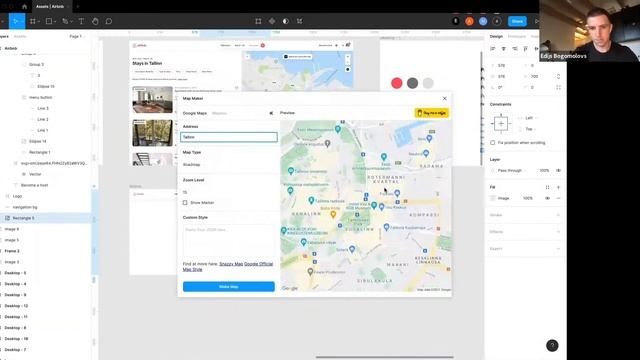Add an Export setting with plus
Image resolution: width=640 pixels, height=360 pixels.
pyautogui.click(x=558, y=249)
